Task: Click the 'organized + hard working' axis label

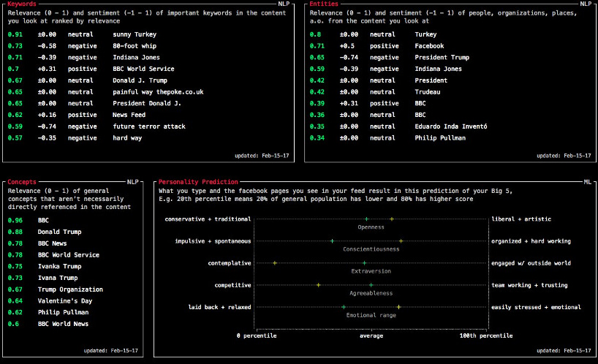Action: pos(531,241)
